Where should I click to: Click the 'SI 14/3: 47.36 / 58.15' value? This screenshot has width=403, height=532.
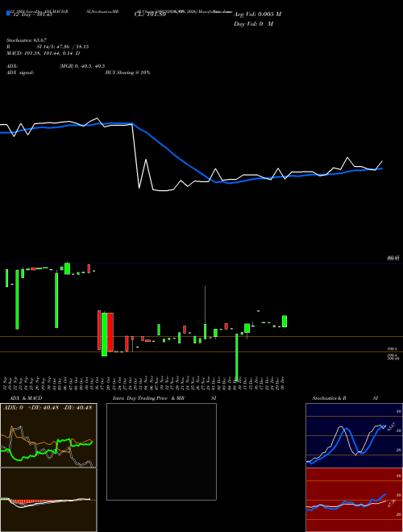(63, 47)
